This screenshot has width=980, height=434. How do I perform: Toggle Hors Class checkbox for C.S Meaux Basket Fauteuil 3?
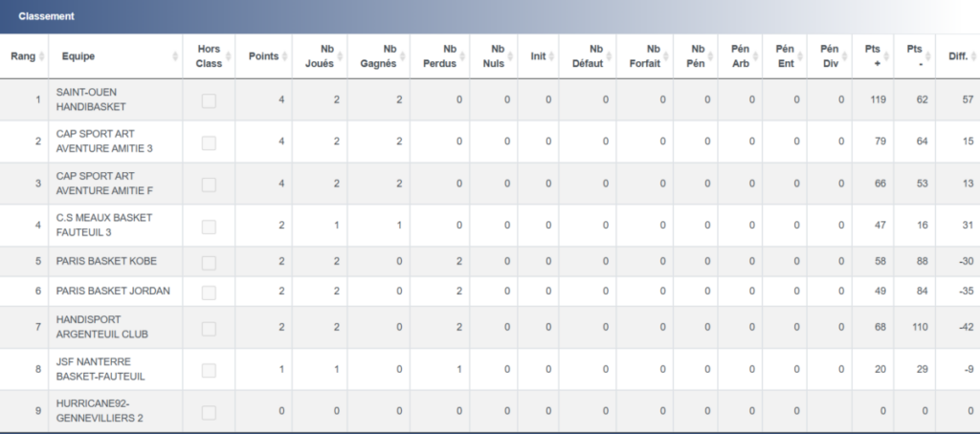[x=209, y=226]
